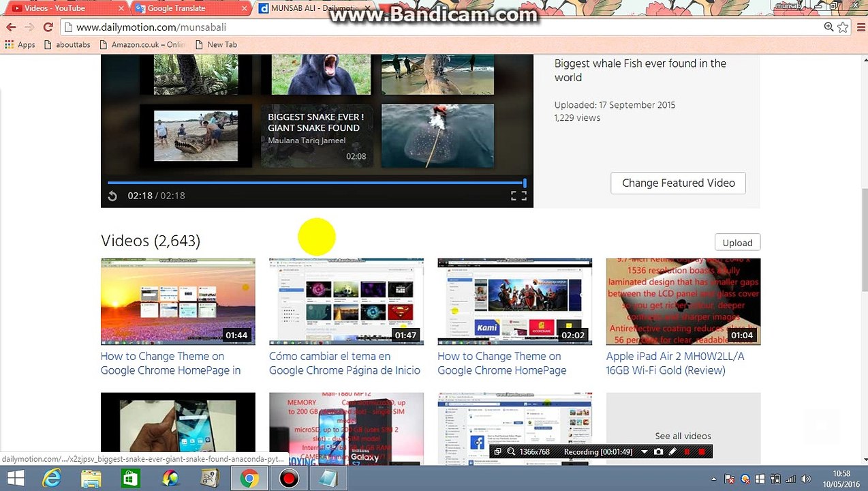Image resolution: width=868 pixels, height=491 pixels.
Task: Show hidden system tray icons
Action: [x=714, y=479]
